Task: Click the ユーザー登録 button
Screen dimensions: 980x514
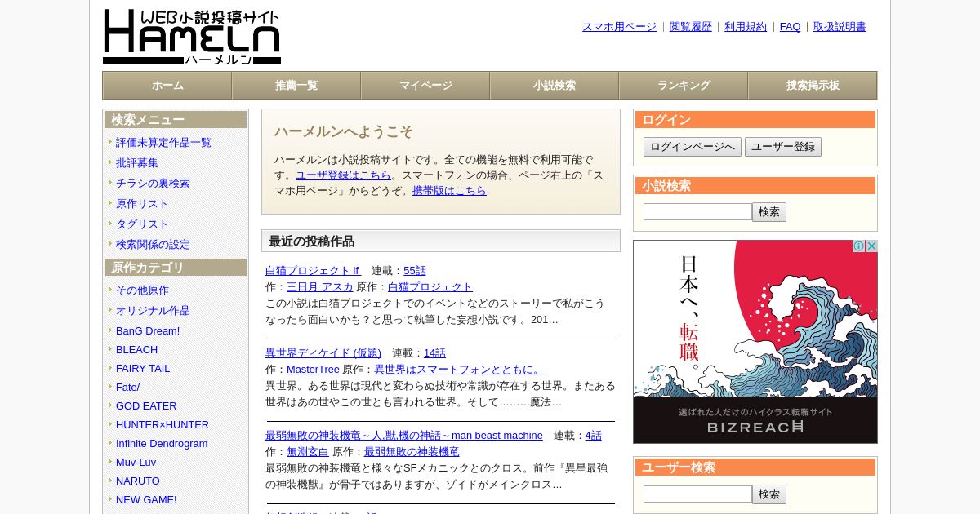Action: coord(783,147)
